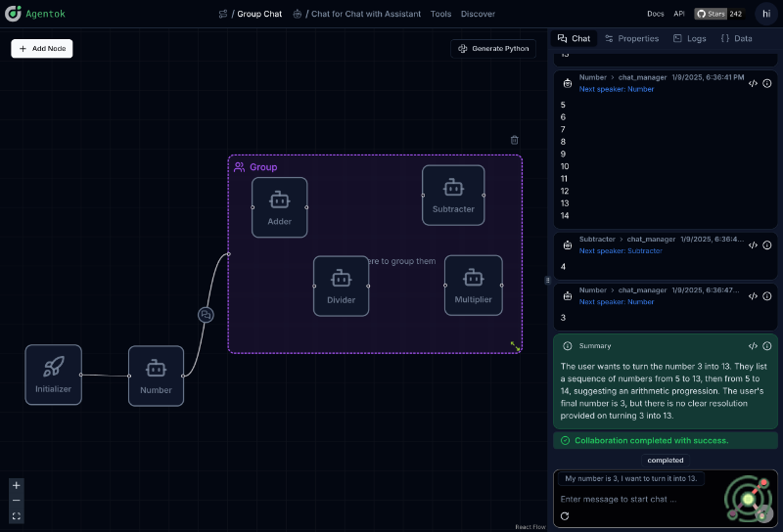This screenshot has height=532, width=783.
Task: Show info for the Summary message
Action: 767,346
